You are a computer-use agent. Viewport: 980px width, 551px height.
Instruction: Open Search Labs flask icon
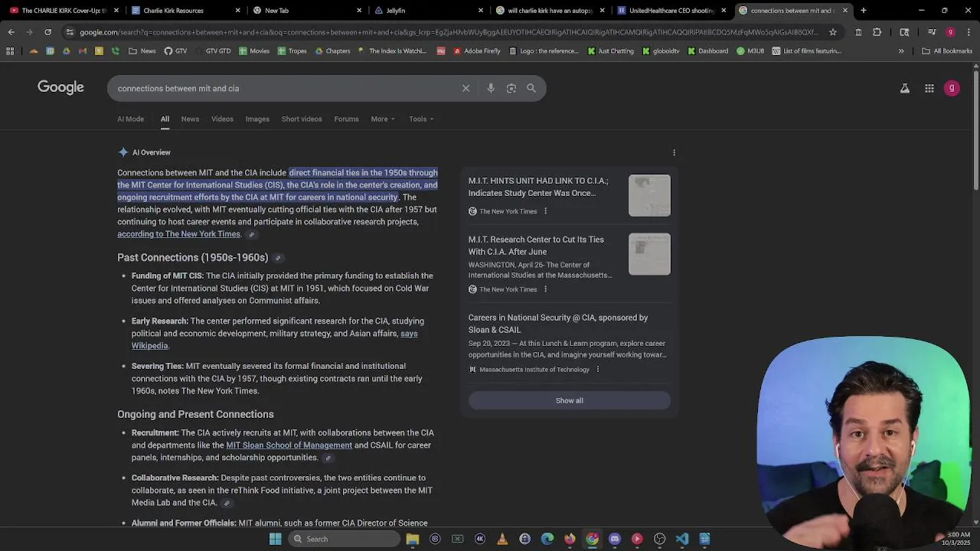tap(905, 89)
